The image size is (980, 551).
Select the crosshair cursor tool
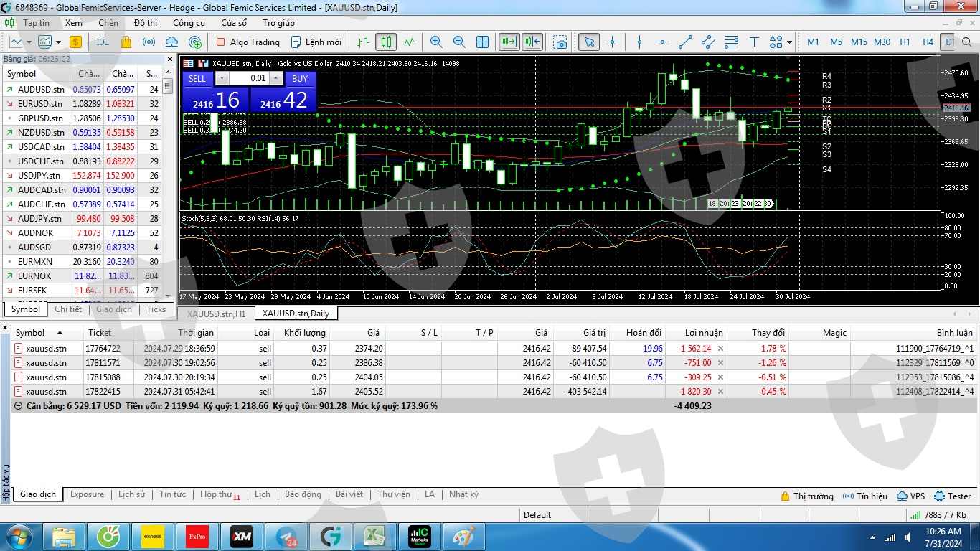[612, 42]
